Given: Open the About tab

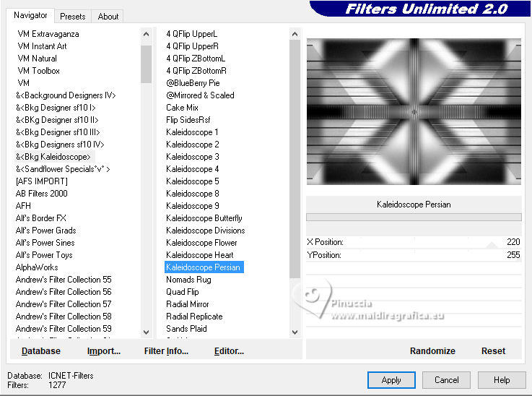Looking at the screenshot, I should [x=108, y=17].
